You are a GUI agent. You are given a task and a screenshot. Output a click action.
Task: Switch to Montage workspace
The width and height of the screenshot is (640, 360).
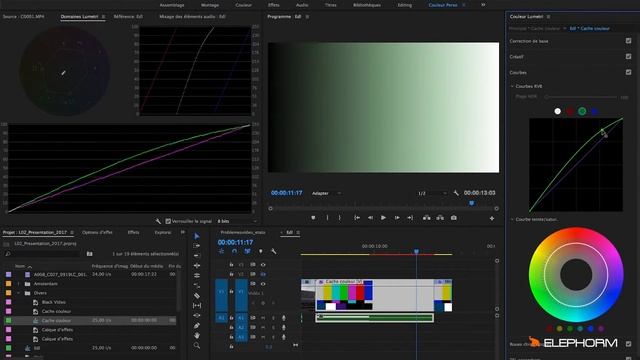point(210,5)
